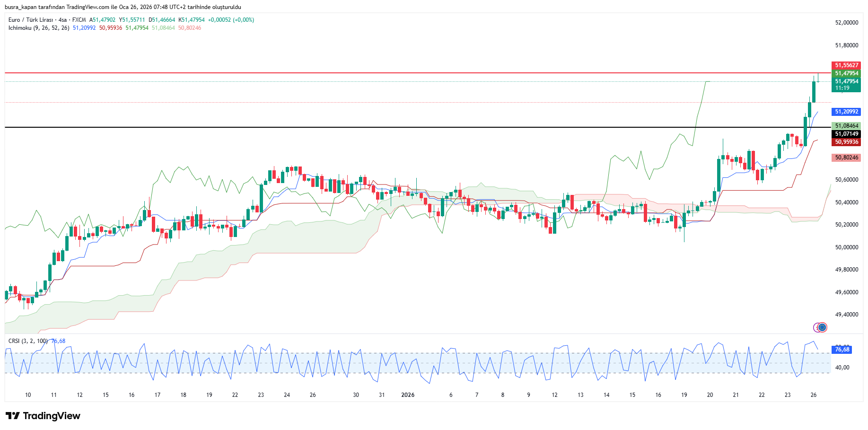Click the circular event marker icon on chart
Viewport: 868px width, 430px height.
tap(822, 327)
